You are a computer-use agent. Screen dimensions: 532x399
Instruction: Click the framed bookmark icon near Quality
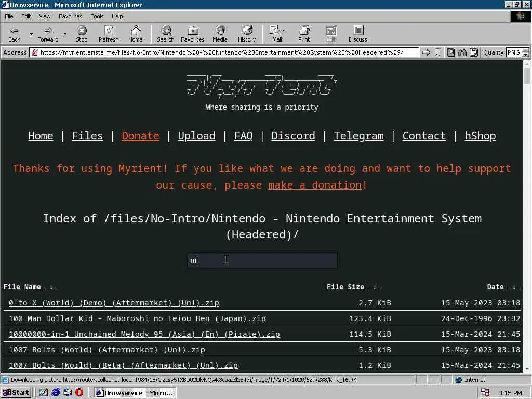451,52
